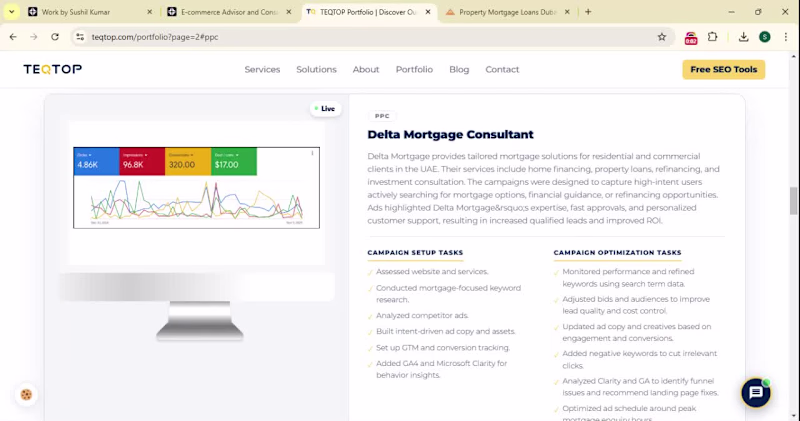The height and width of the screenshot is (421, 800).
Task: Close the Property Mortgage Loans tab
Action: click(567, 12)
